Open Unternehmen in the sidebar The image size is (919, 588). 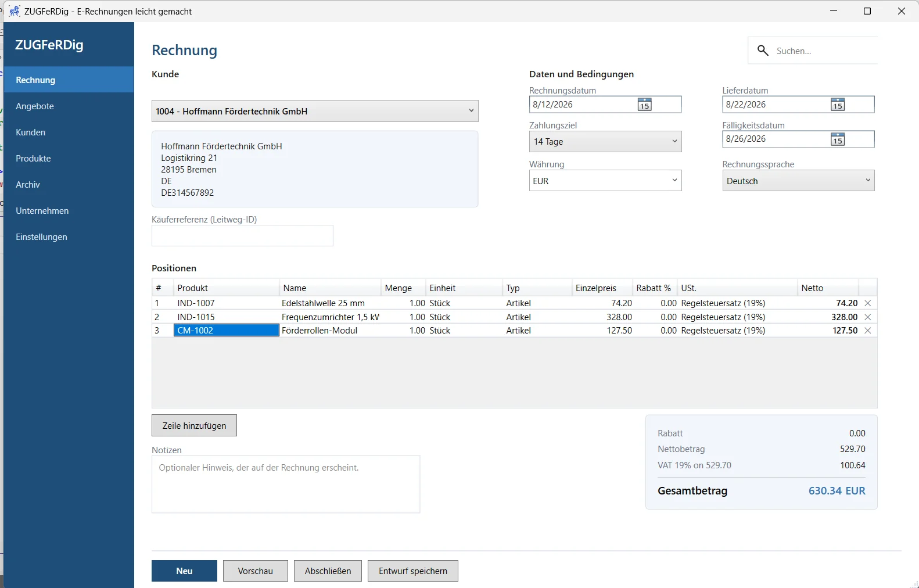[x=69, y=211]
